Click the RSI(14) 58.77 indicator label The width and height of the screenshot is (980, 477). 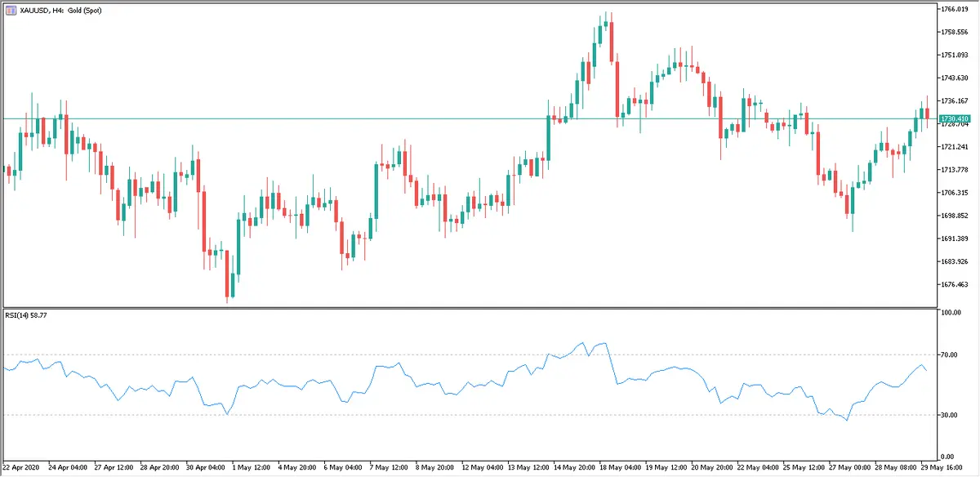click(x=26, y=316)
